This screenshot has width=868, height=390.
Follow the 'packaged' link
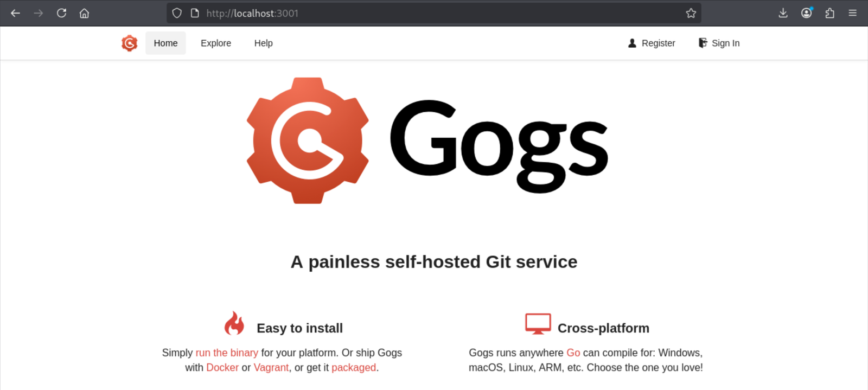[354, 367]
